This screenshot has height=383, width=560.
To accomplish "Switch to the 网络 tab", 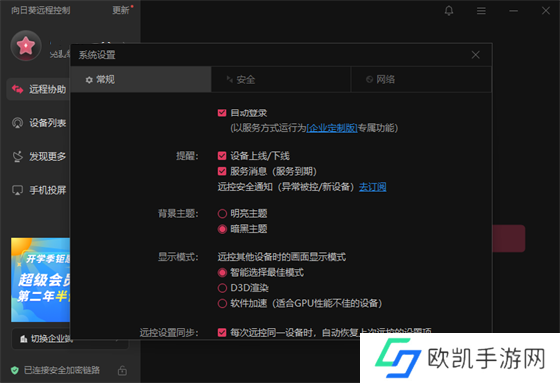I will pyautogui.click(x=421, y=79).
